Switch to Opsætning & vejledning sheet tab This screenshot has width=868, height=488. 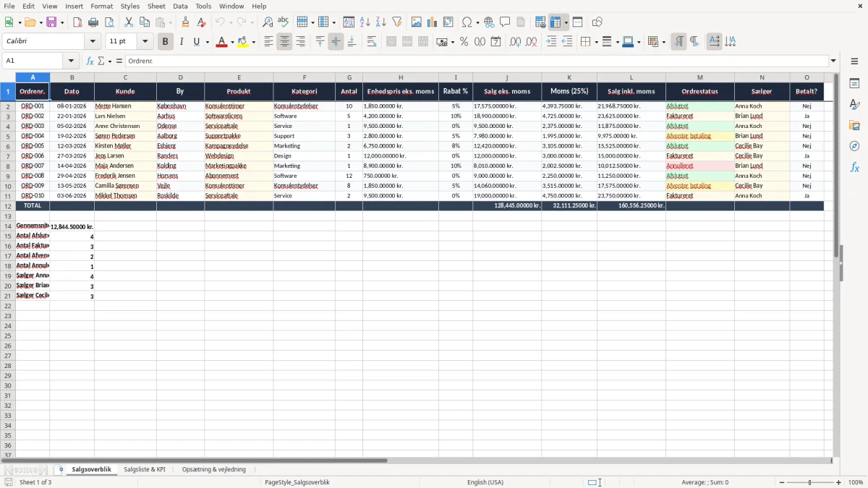(x=214, y=470)
